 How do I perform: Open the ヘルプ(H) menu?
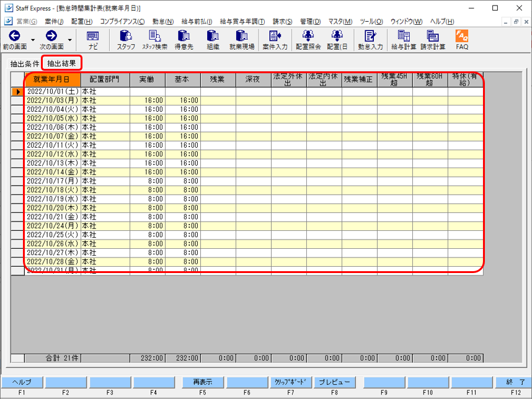coord(441,21)
